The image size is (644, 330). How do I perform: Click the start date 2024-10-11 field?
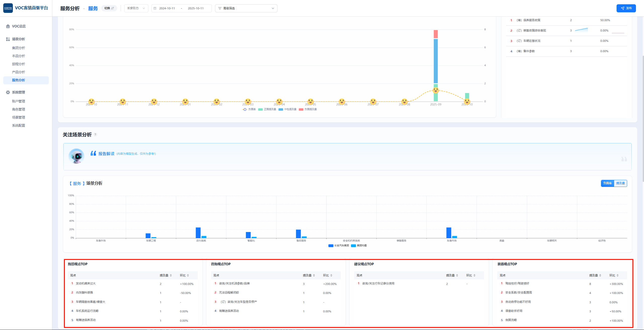tap(167, 8)
